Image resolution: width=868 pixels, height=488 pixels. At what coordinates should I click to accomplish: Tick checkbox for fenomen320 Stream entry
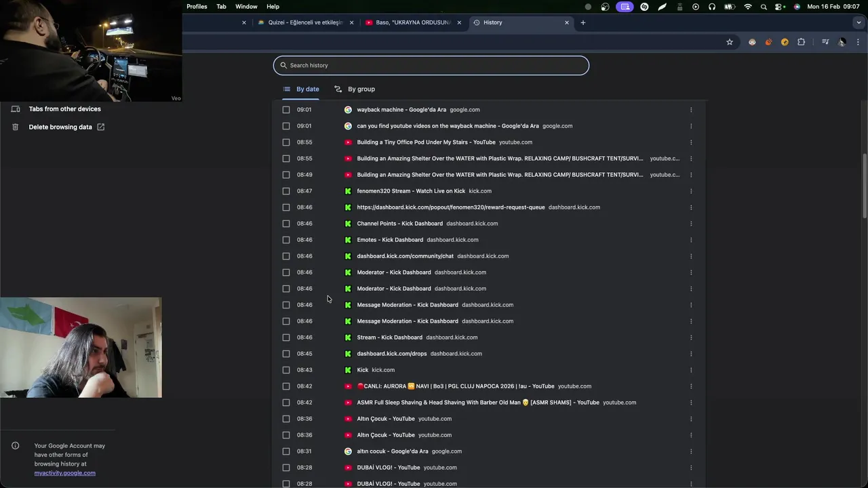coord(286,191)
